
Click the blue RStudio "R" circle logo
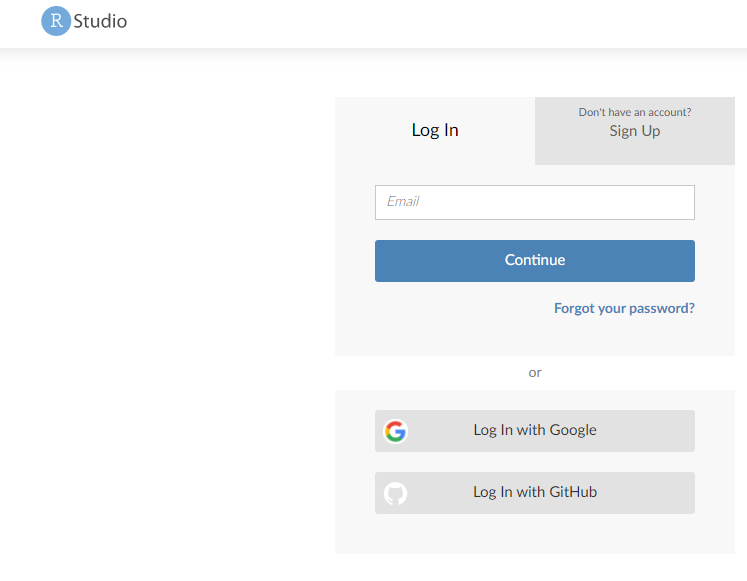[x=56, y=20]
